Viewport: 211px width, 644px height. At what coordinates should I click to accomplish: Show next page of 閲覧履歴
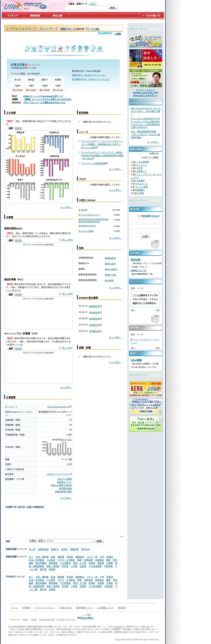coord(157,348)
